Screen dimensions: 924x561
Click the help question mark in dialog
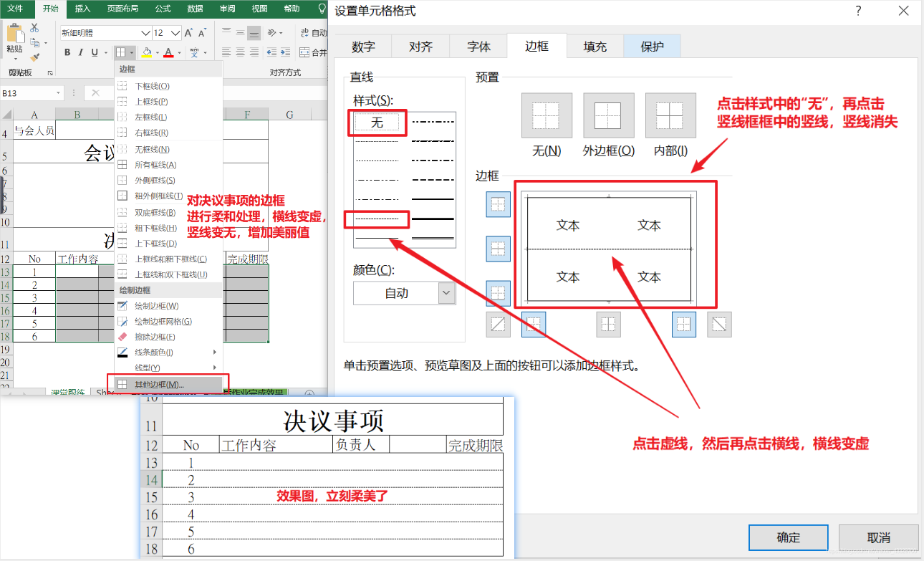(x=858, y=11)
